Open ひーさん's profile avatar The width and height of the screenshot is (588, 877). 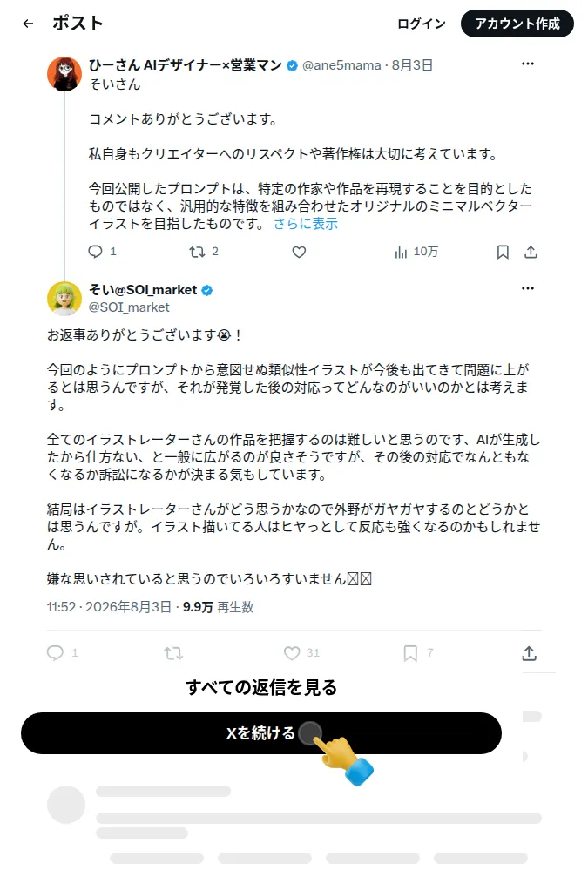64,74
